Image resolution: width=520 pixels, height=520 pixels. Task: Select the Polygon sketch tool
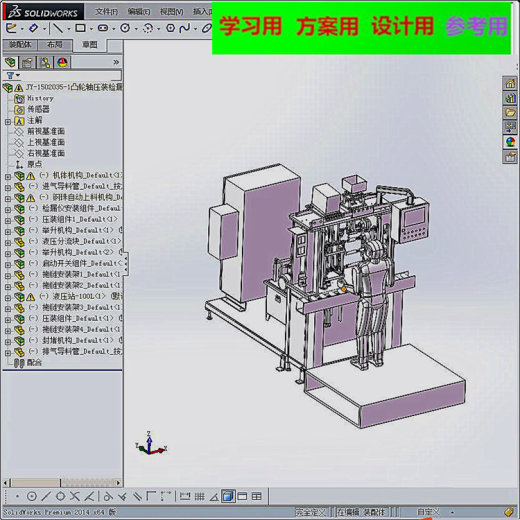coord(170,28)
